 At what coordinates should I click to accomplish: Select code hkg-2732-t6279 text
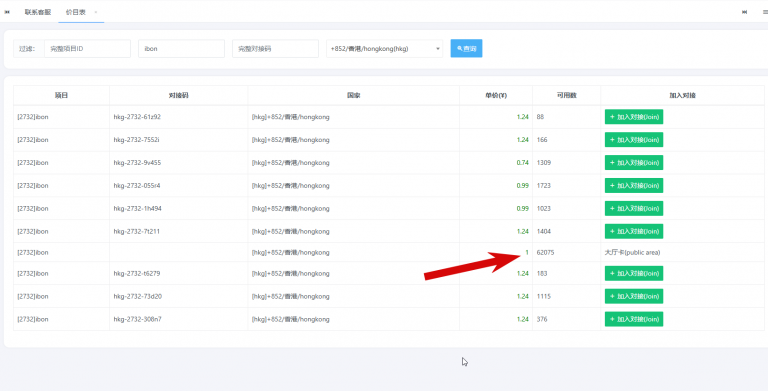(137, 273)
